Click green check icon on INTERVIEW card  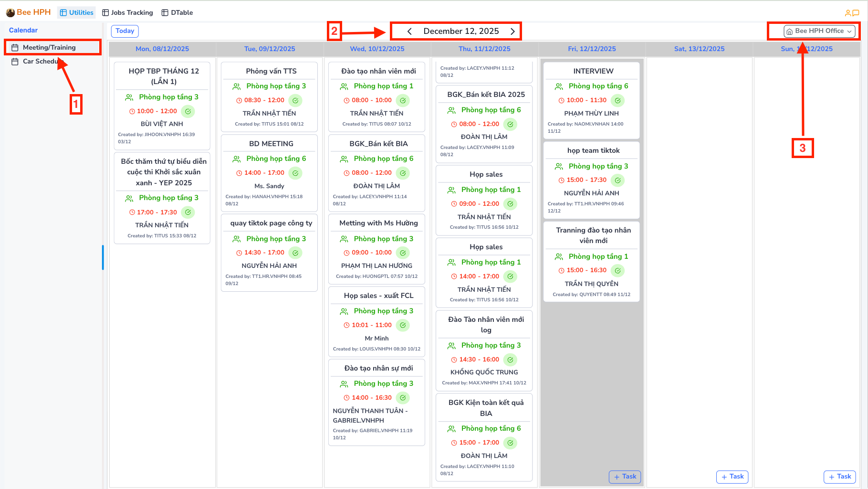[x=617, y=100]
